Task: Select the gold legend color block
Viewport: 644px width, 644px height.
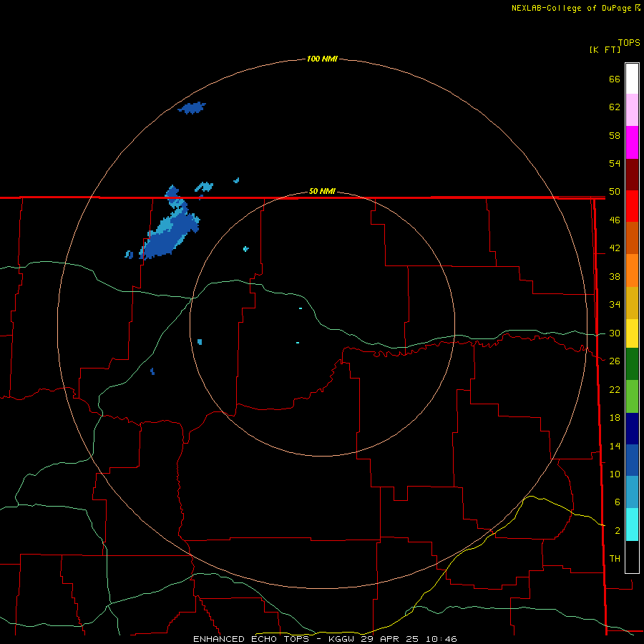Action: tap(632, 303)
